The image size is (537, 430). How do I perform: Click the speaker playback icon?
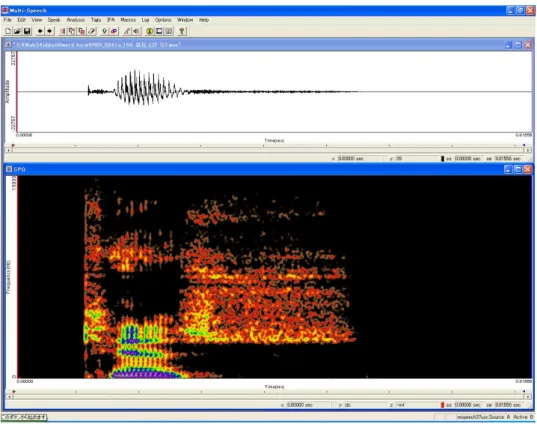pyautogui.click(x=136, y=31)
